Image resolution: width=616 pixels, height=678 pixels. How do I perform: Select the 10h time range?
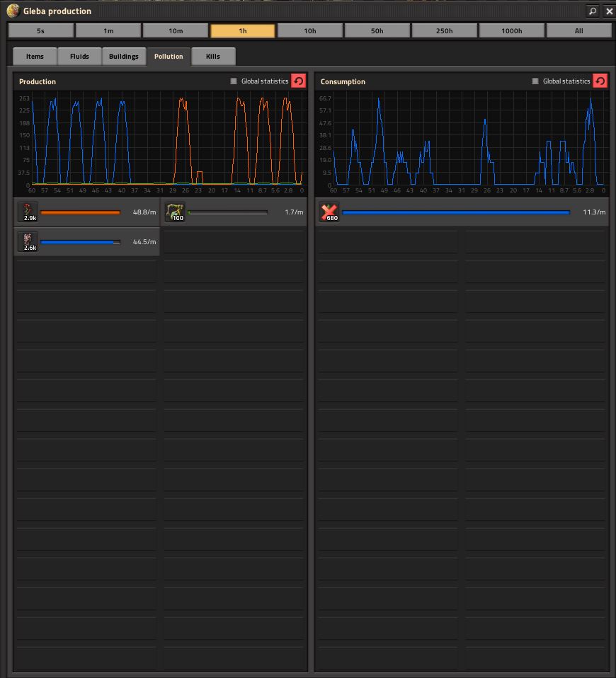(x=310, y=31)
